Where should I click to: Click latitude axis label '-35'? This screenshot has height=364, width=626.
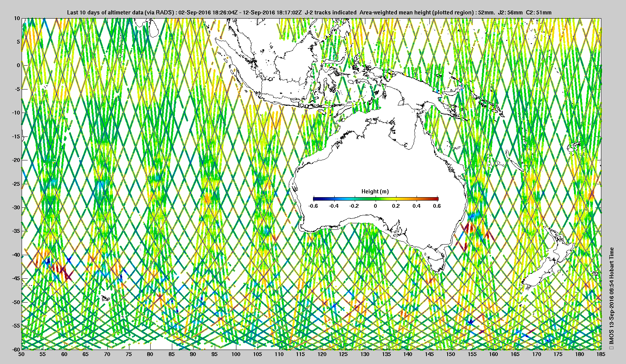pos(16,231)
